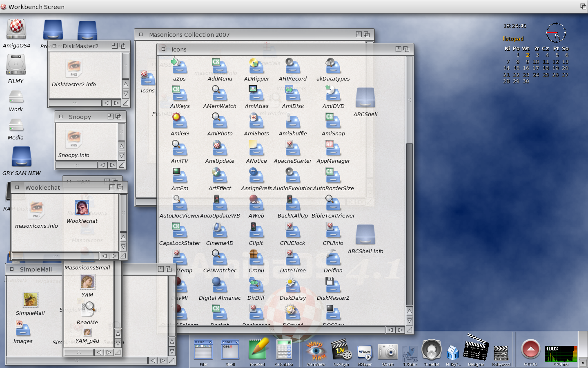This screenshot has width=588, height=368.
Task: Launch SGrab camera from dock
Action: [388, 352]
